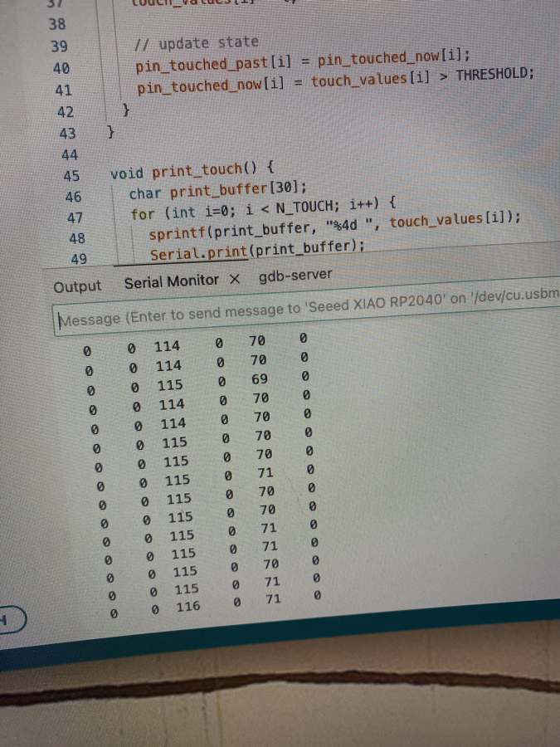
Task: Close the Serial Monitor tab
Action: 234,279
